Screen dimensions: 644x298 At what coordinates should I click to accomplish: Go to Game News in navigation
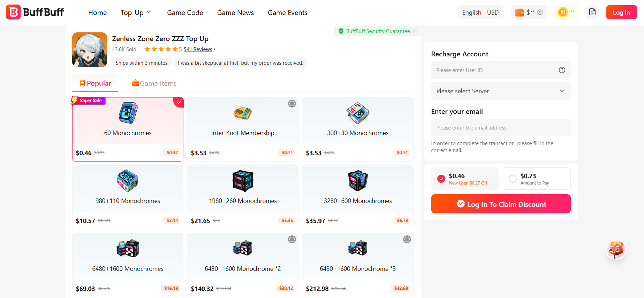tap(235, 13)
